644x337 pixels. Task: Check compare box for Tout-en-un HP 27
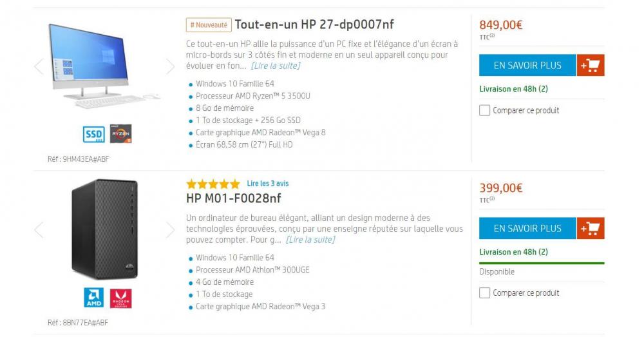485,110
